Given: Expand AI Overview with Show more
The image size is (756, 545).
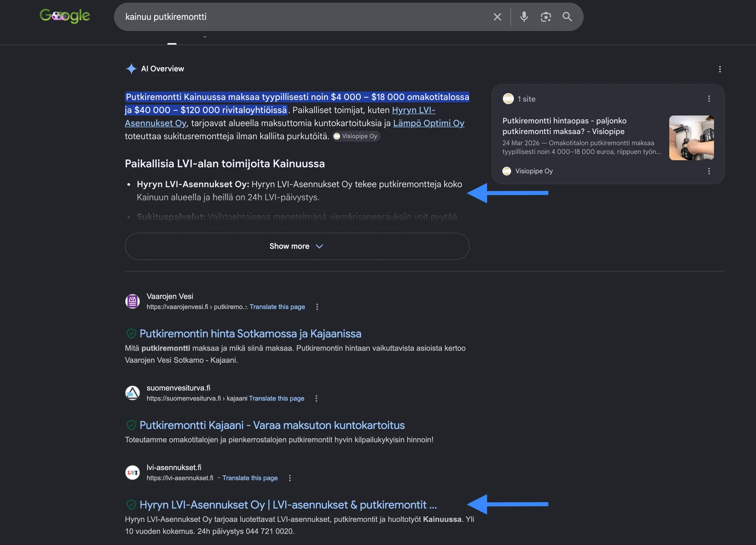Looking at the screenshot, I should 297,246.
